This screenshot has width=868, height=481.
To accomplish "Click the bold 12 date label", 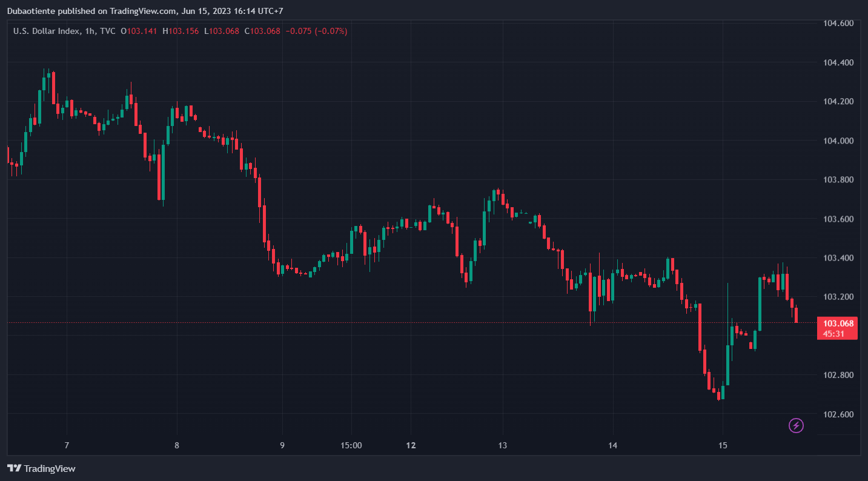I will coord(411,446).
